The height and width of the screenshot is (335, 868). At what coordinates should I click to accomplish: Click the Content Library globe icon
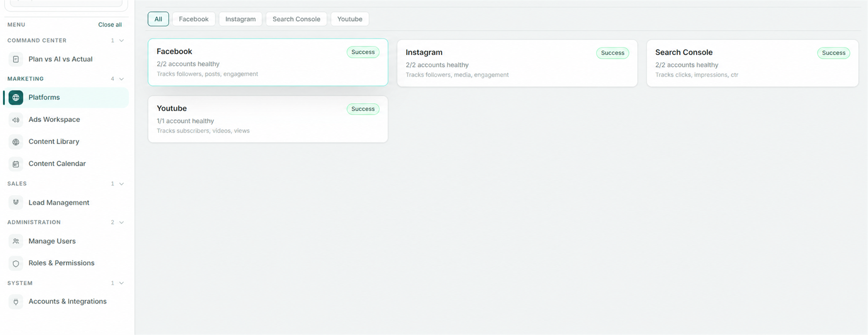[16, 142]
